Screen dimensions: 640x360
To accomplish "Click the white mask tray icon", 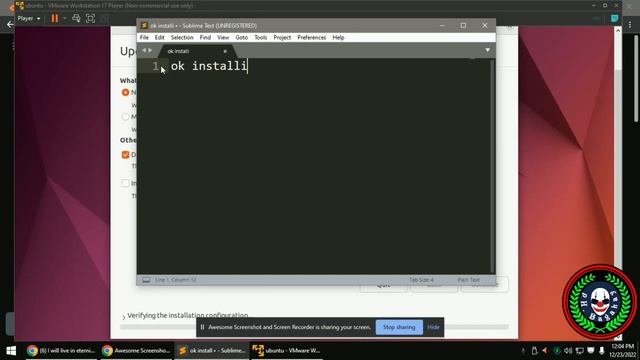I will 591,351.
